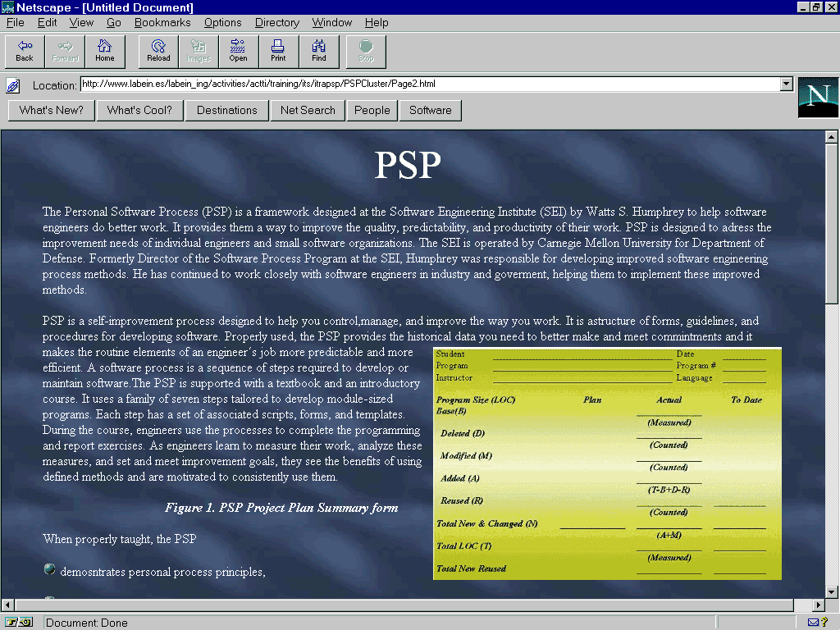Click 'demosntrates personal process principles,' text
This screenshot has width=840, height=630.
click(x=162, y=572)
